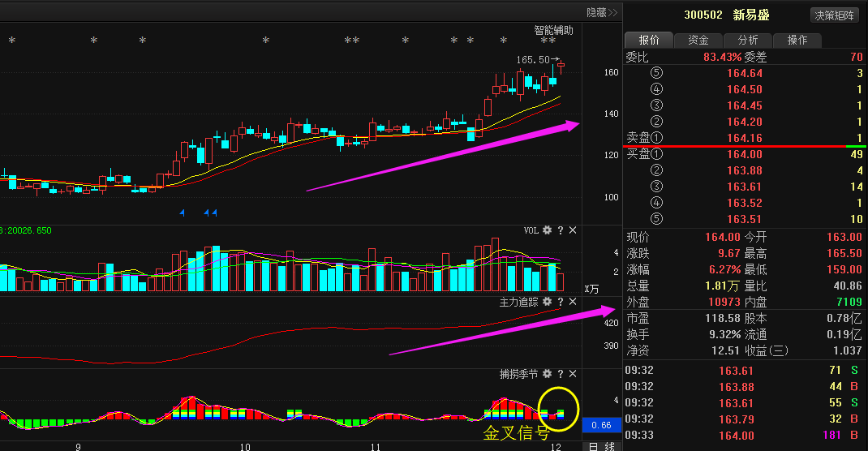Screen dimensions: 868x451
Task: Open the 分析 tab
Action: pos(747,40)
